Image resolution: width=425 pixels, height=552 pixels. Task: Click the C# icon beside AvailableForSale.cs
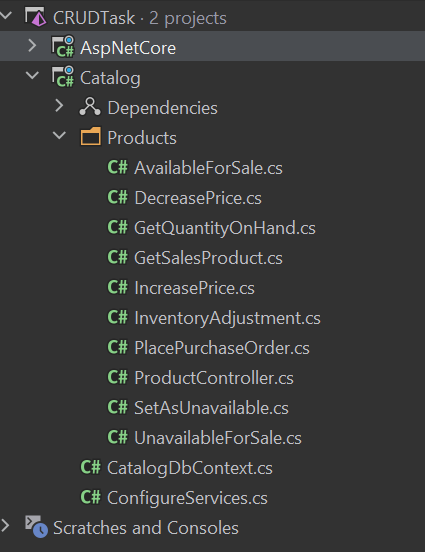(118, 167)
